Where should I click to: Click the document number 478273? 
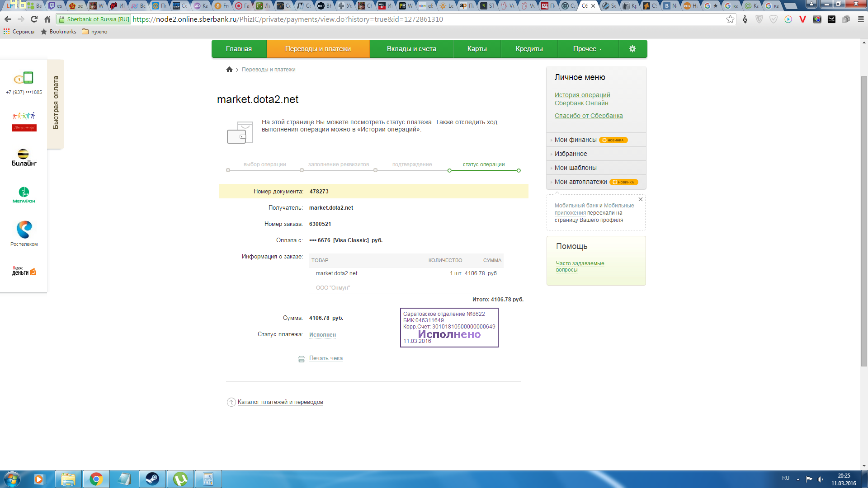tap(319, 192)
